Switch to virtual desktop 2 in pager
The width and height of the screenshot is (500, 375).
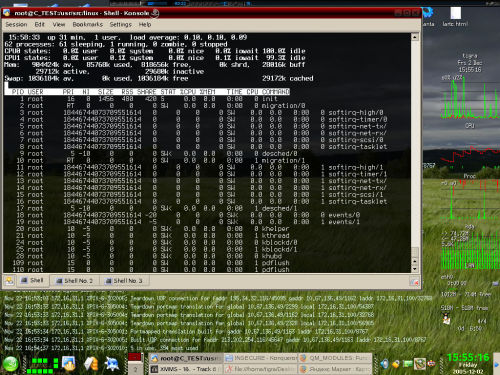tap(135, 369)
